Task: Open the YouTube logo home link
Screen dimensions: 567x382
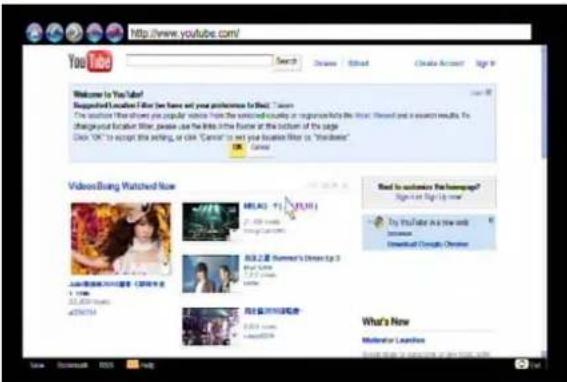Action: (90, 61)
